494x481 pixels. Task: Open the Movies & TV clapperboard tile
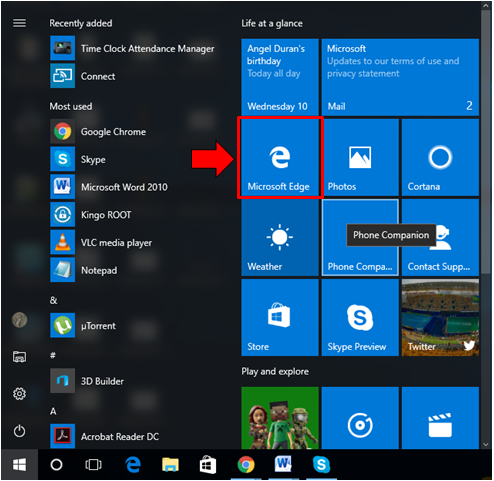click(x=440, y=418)
